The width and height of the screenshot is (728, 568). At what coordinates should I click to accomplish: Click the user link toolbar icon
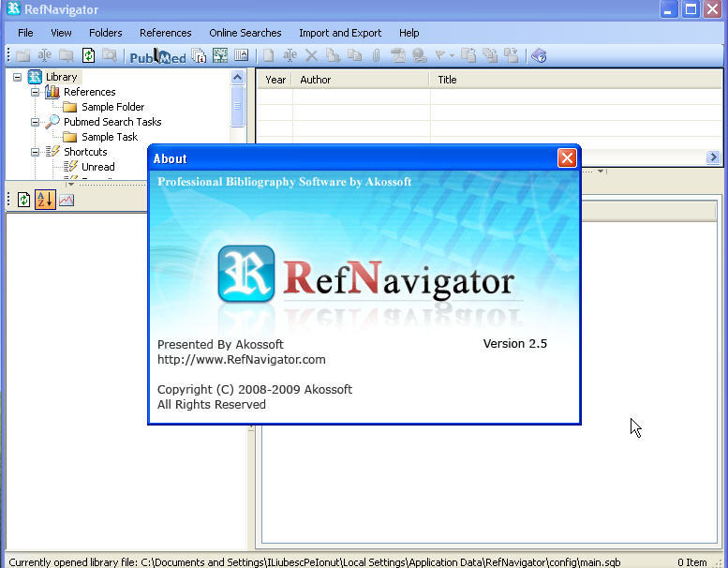pos(419,55)
